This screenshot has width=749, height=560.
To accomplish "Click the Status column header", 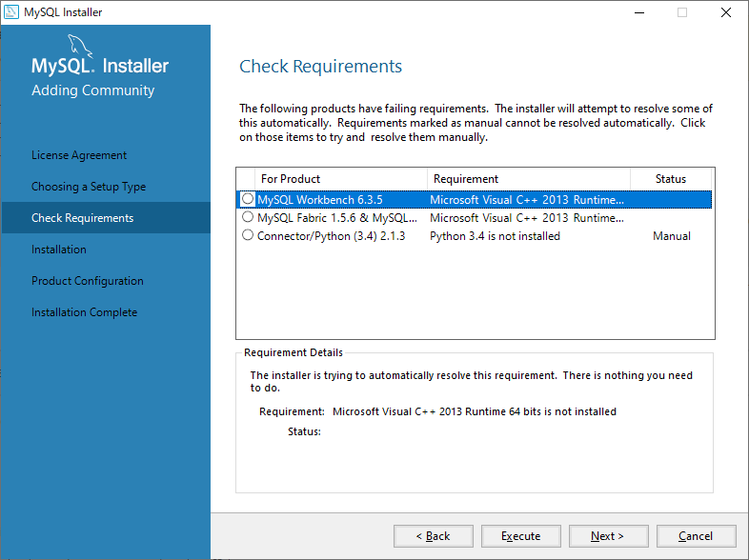I will [x=671, y=179].
